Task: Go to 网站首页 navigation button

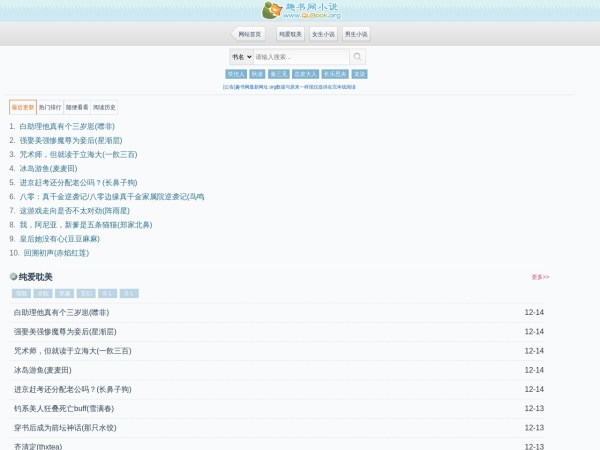Action: click(250, 34)
